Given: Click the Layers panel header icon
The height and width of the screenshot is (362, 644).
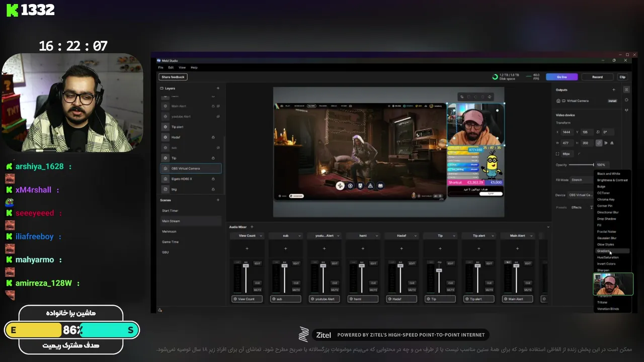Looking at the screenshot, I should coord(162,88).
